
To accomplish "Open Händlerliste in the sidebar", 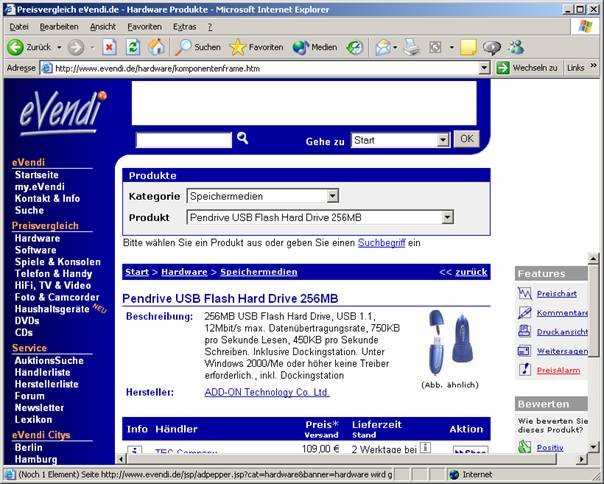I will tap(42, 373).
